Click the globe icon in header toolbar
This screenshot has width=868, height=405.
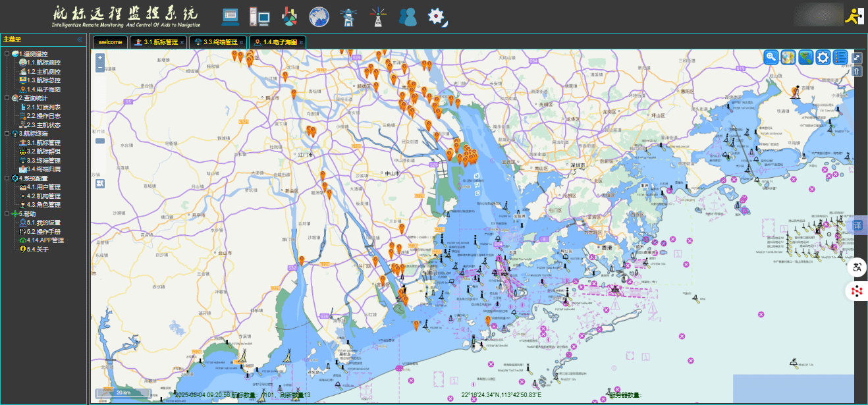coord(319,16)
